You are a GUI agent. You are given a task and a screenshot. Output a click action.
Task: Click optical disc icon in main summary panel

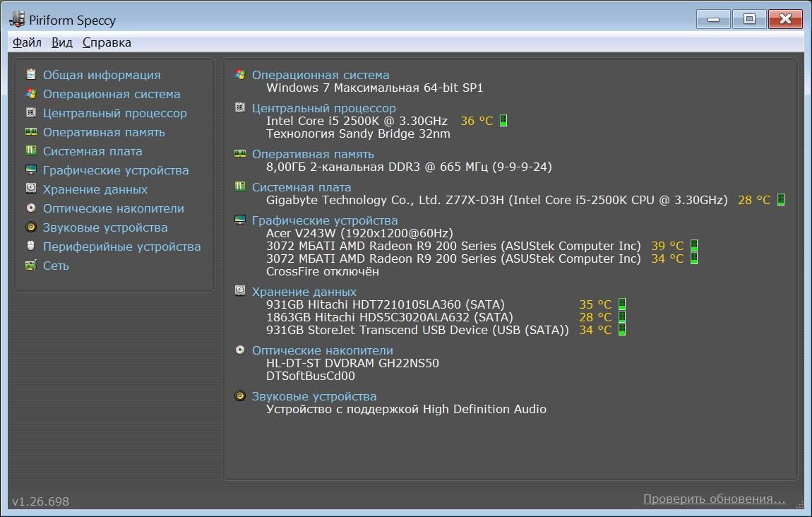coord(240,350)
